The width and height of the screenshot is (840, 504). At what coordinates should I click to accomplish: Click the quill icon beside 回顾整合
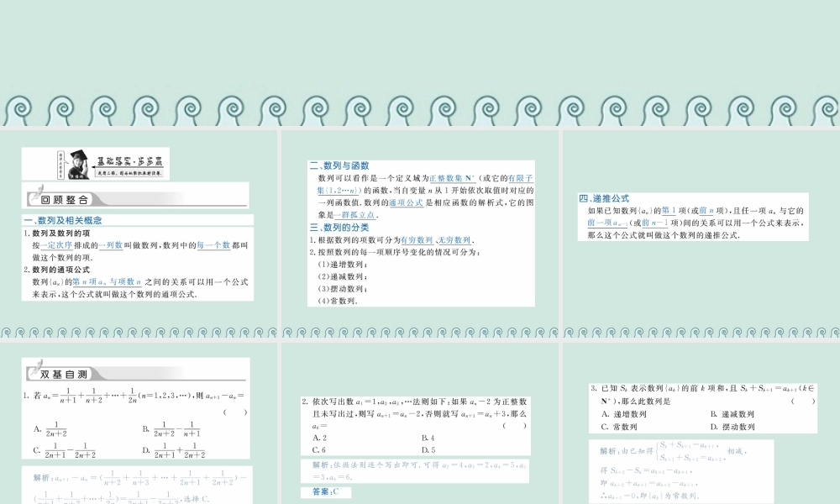pyautogui.click(x=36, y=194)
